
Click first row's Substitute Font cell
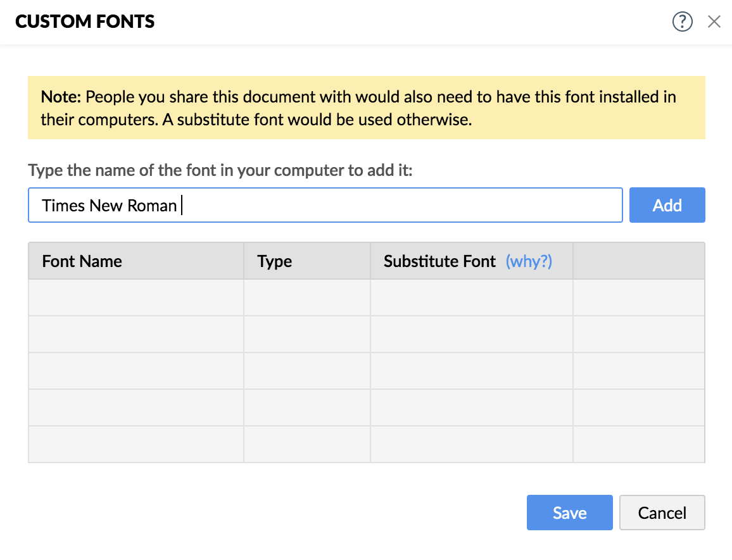point(471,297)
